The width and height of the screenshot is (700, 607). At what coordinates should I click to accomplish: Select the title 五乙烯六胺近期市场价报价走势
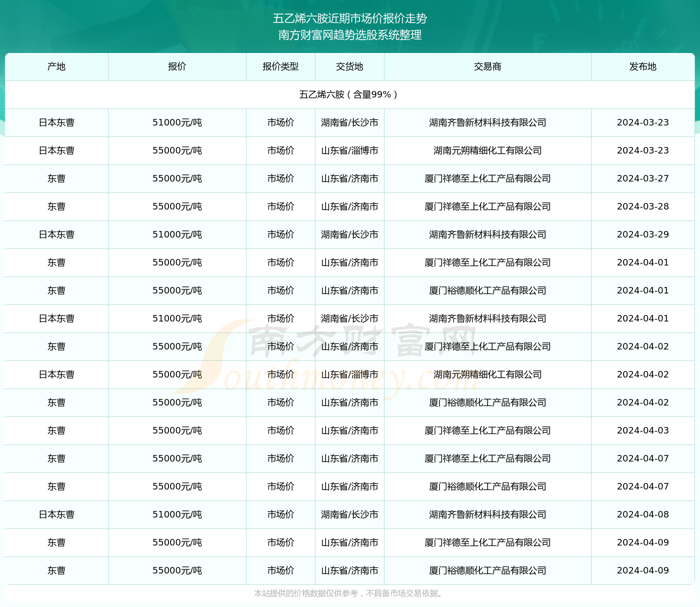point(350,18)
